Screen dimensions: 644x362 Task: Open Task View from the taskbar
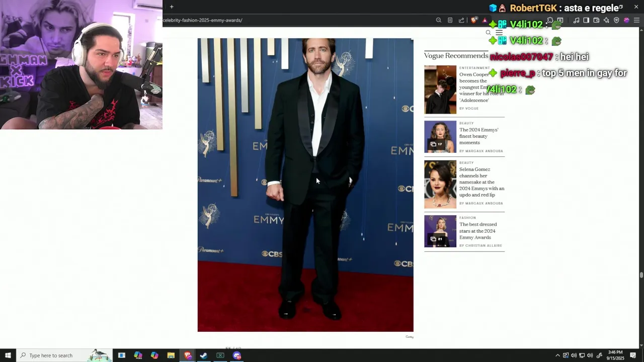tap(121, 355)
